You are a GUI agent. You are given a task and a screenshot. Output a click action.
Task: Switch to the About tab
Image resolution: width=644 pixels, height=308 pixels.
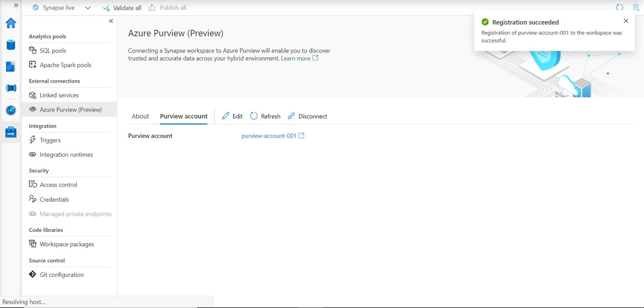point(140,116)
